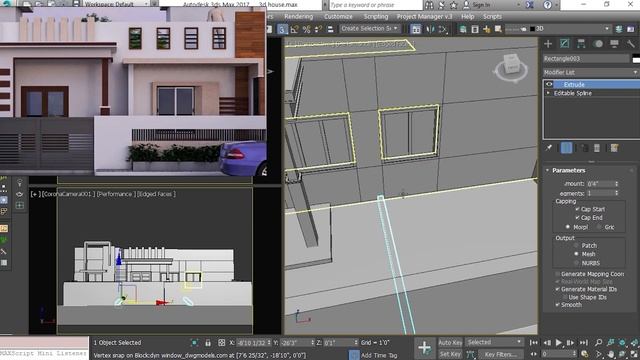
Task: Open the Scripts menu
Action: [x=492, y=17]
